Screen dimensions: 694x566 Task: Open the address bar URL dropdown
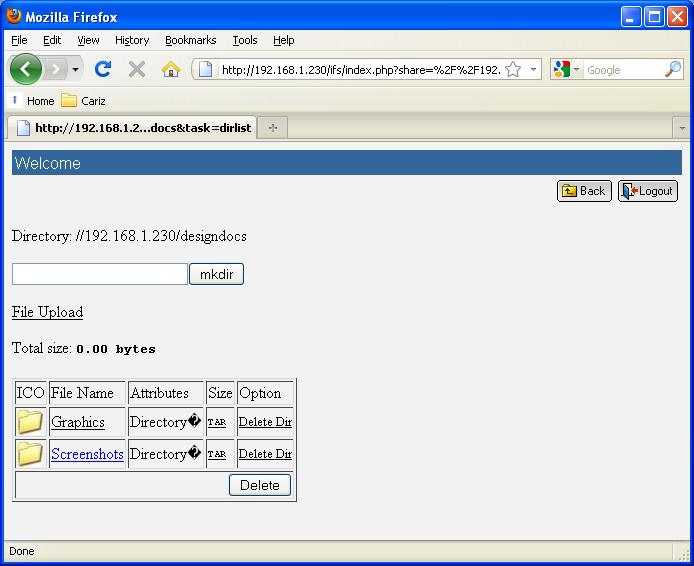pyautogui.click(x=533, y=69)
